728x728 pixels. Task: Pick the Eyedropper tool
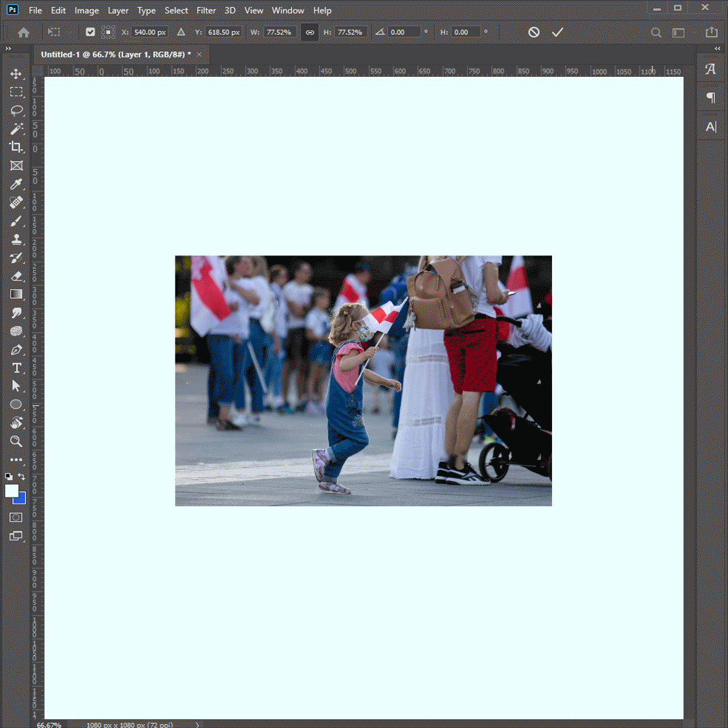pos(16,184)
